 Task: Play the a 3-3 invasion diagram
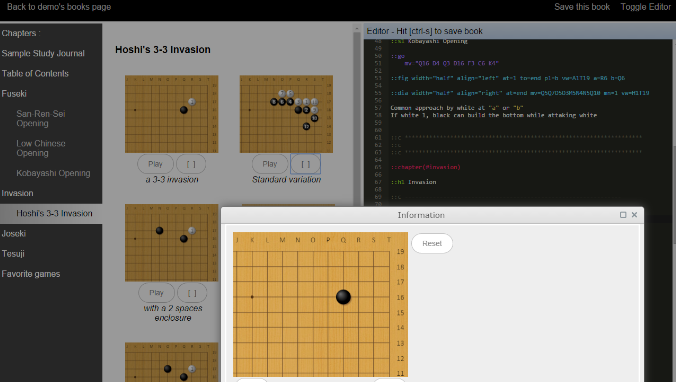tap(155, 164)
